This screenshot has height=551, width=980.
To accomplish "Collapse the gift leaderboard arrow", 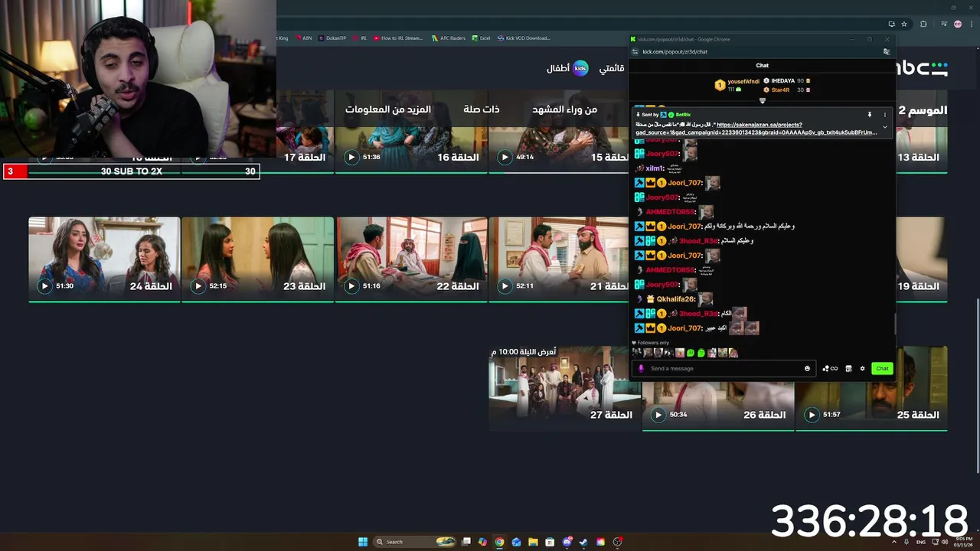I will click(762, 101).
